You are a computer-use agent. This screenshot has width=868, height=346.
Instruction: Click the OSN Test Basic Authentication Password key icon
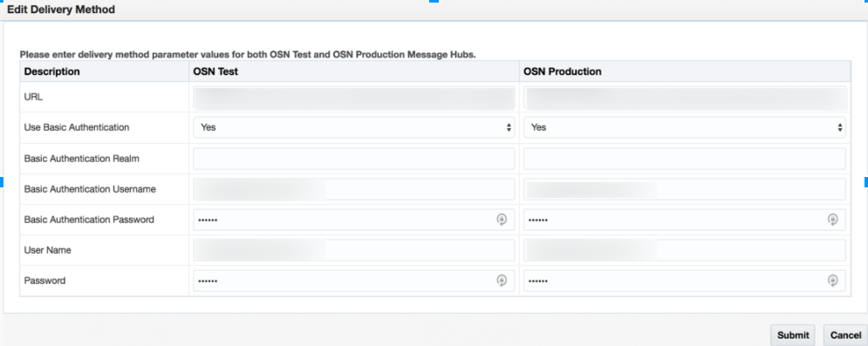pos(502,220)
